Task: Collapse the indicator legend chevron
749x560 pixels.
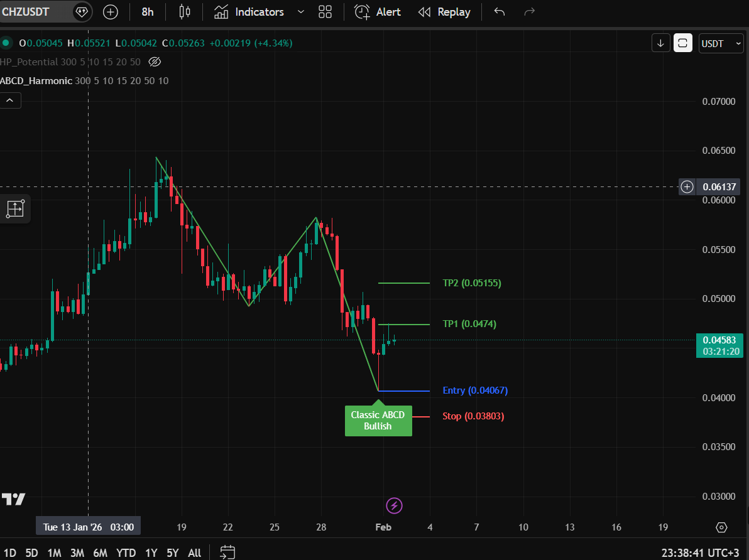Action: (x=10, y=100)
